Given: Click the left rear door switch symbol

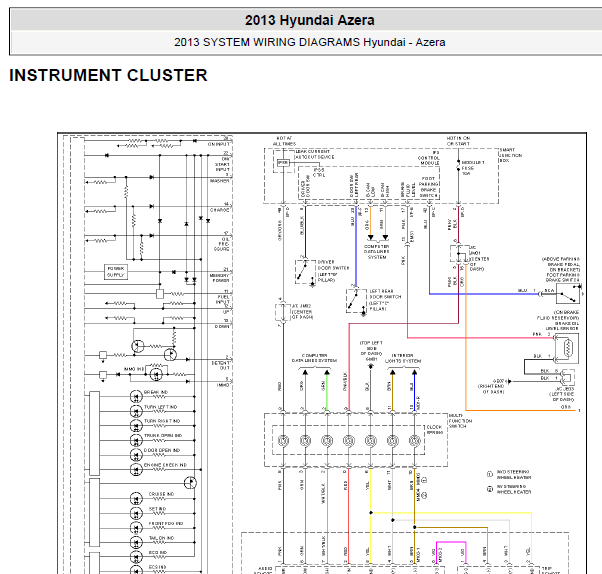Looking at the screenshot, I should (x=356, y=301).
